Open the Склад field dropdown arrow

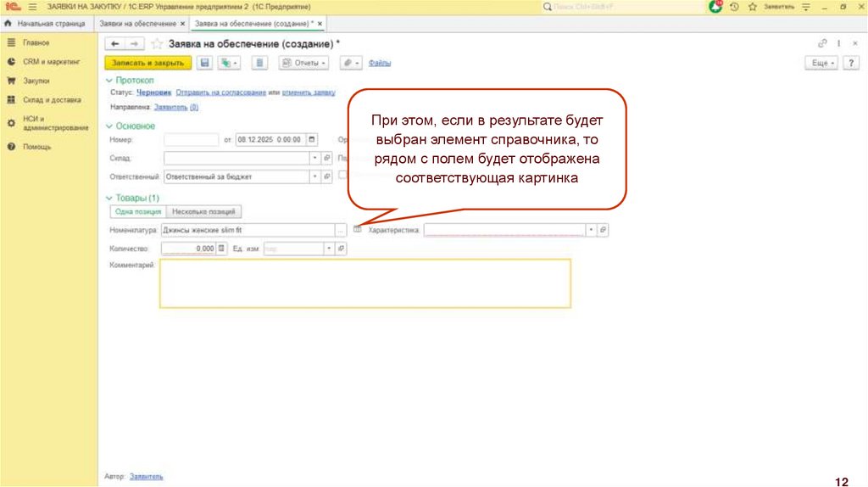[315, 158]
